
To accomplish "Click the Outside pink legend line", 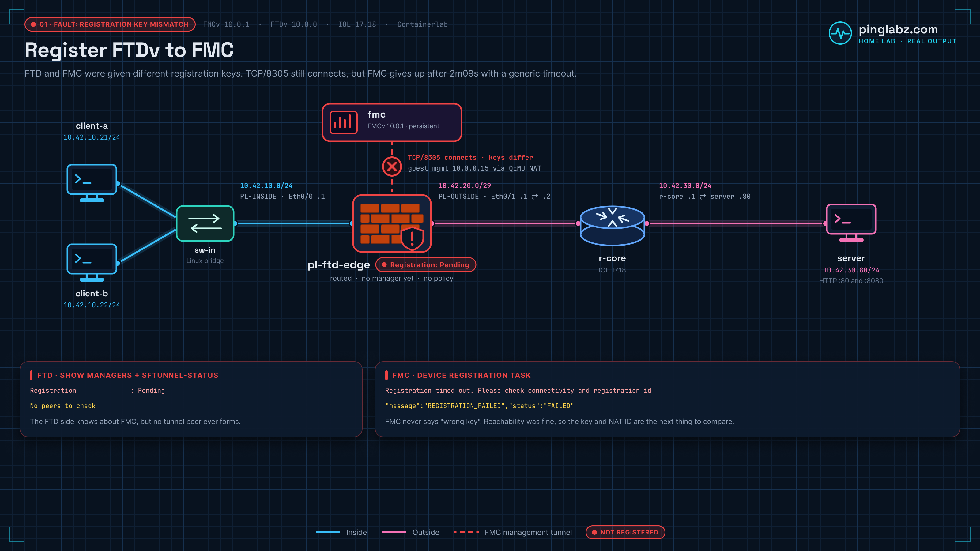I will 394,532.
